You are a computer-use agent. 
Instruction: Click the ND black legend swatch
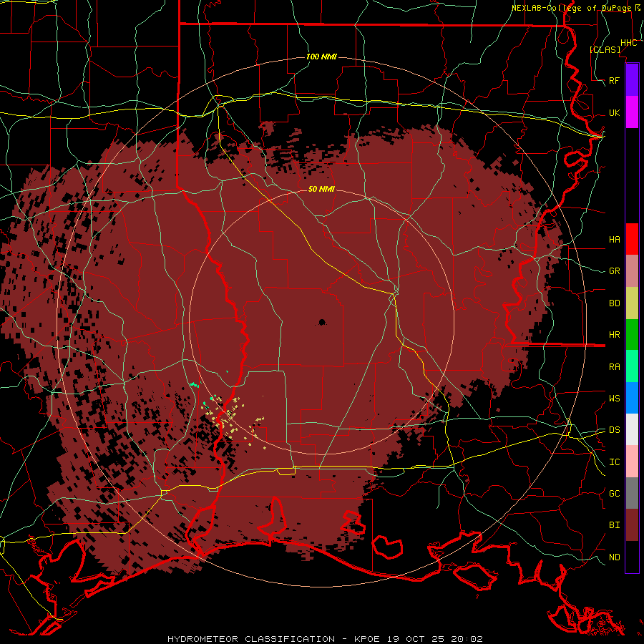(632, 557)
